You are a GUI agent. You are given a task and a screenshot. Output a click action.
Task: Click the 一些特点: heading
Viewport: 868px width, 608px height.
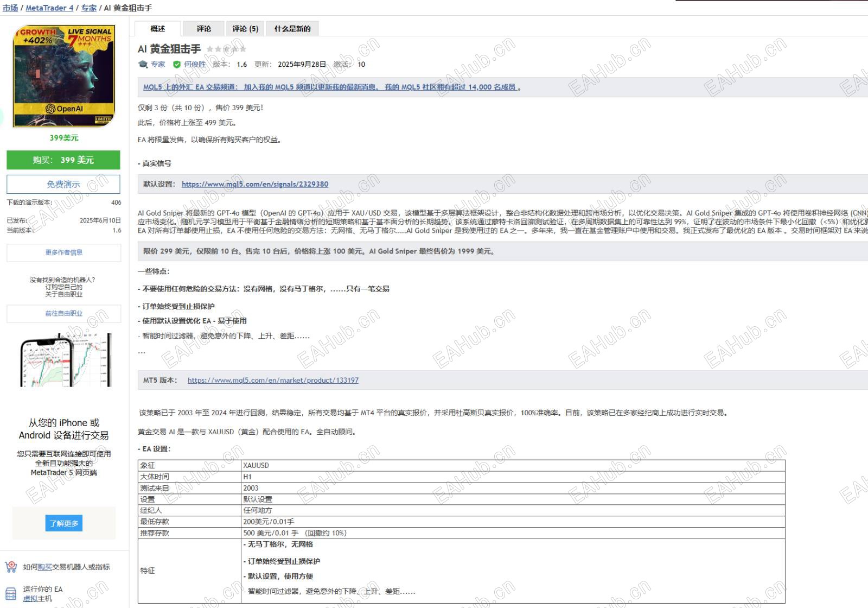pyautogui.click(x=154, y=271)
